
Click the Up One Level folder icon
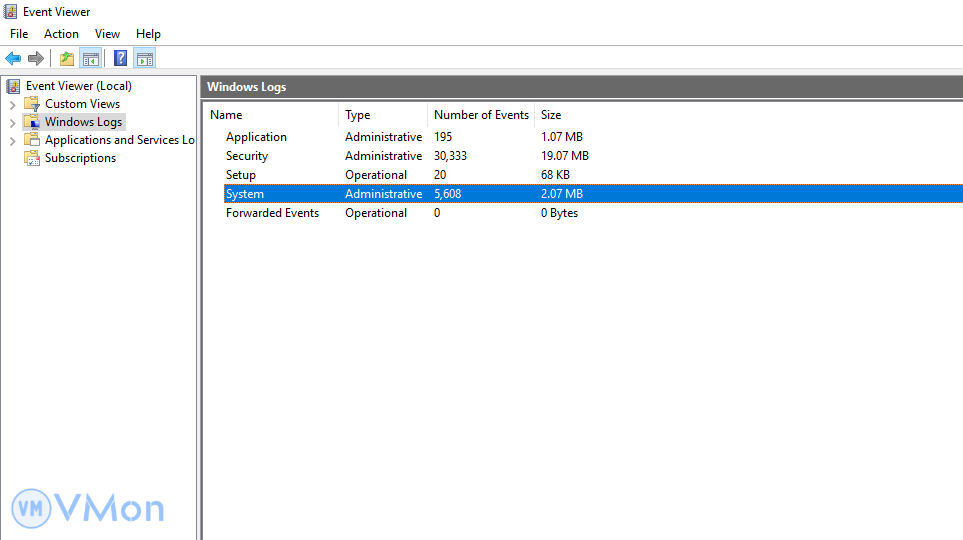66,58
